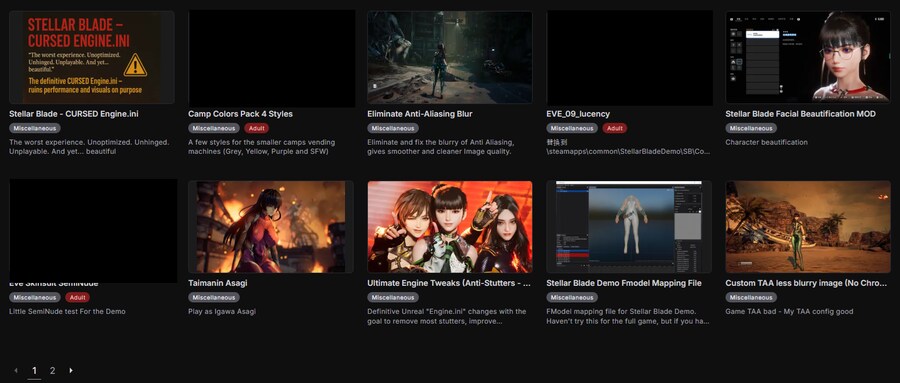Select page 1 in pagination
Viewport: 900px width, 383px height.
click(x=34, y=370)
